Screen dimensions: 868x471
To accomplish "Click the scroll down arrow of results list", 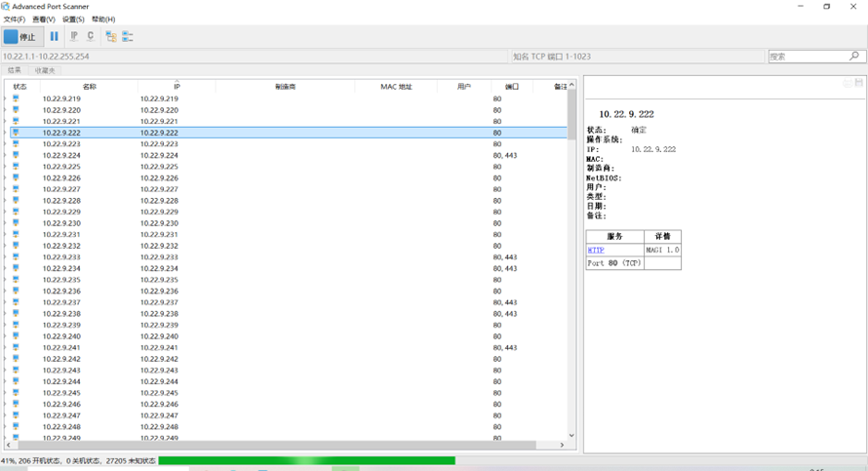I will tap(572, 436).
